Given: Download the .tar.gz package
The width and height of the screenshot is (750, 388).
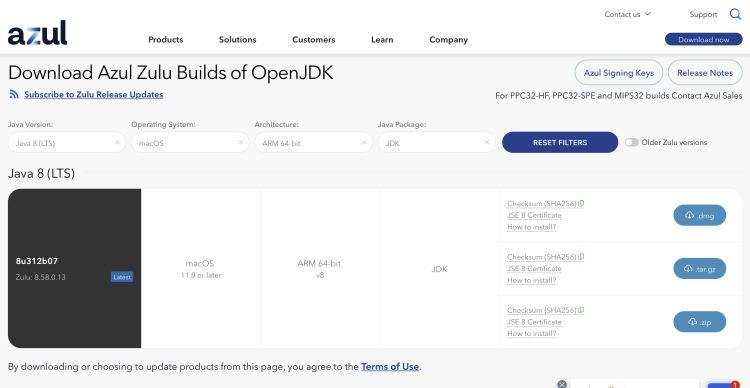Looking at the screenshot, I should click(x=699, y=268).
